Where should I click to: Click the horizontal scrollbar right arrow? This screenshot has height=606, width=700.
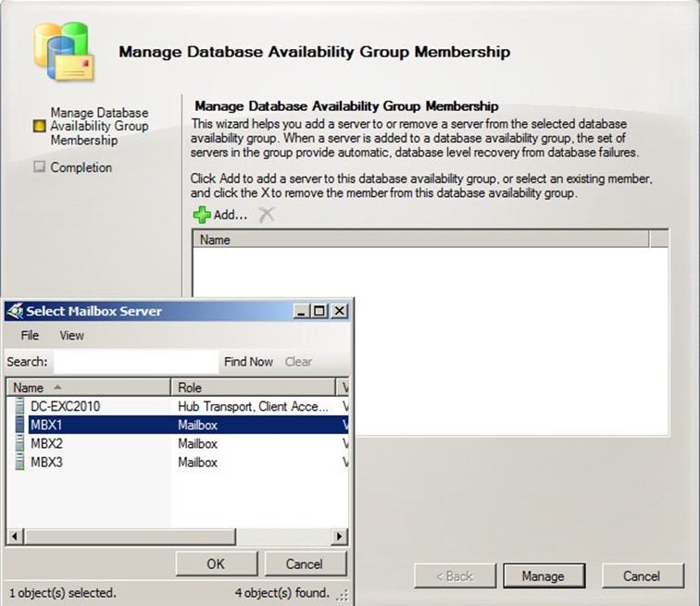tap(339, 536)
